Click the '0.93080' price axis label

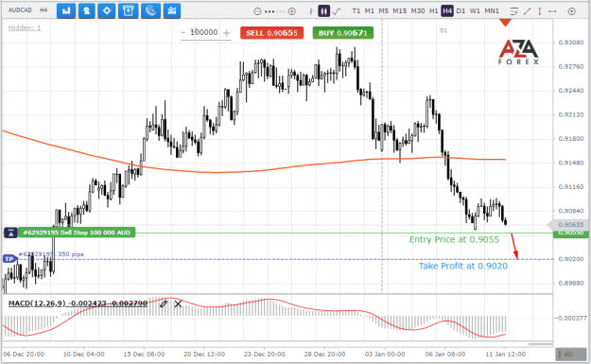point(570,43)
